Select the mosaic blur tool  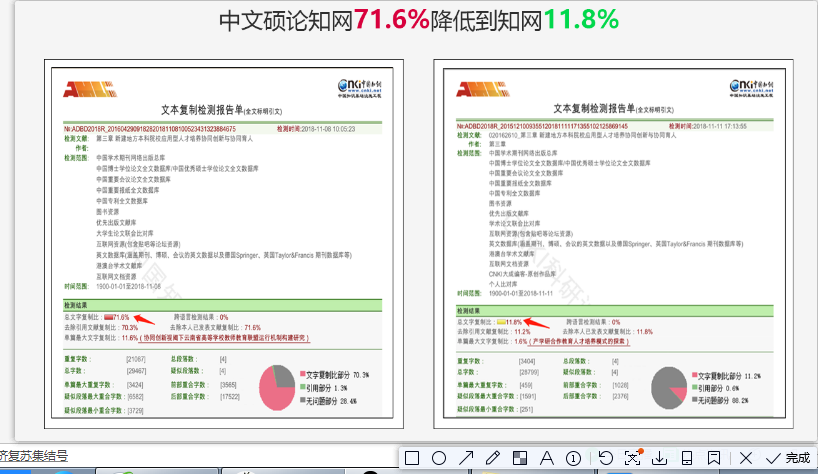click(x=520, y=458)
